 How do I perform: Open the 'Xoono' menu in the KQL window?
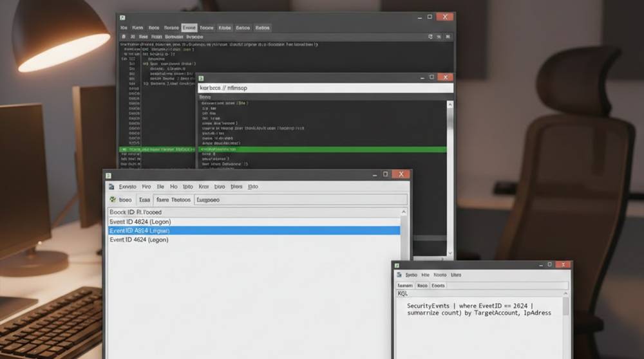coord(440,275)
